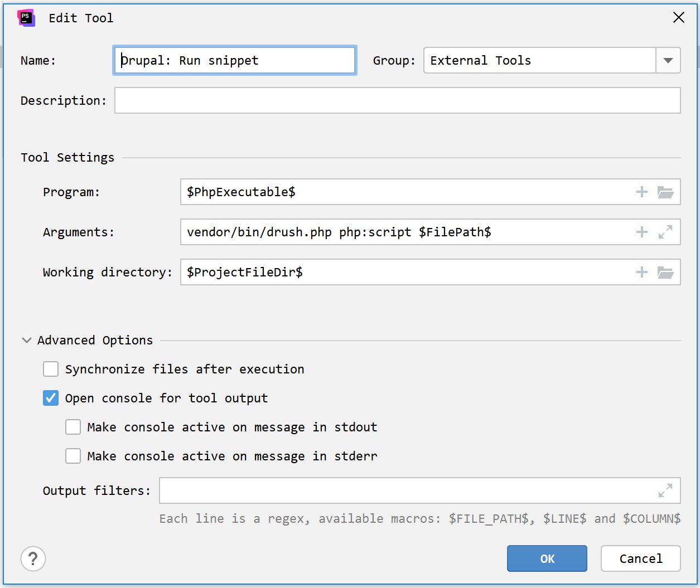Click the 'Tool Settings' section heading
Screen dimensions: 700x588
click(67, 157)
